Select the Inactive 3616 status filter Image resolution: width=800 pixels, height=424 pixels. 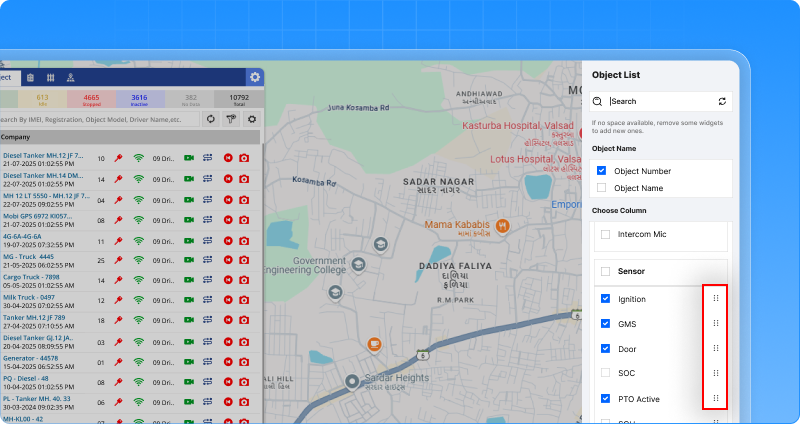tap(139, 99)
